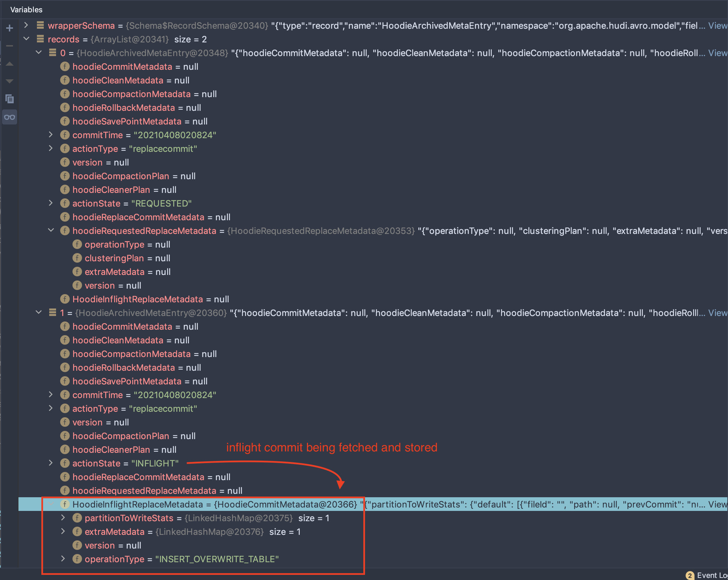Select the operationType INSERT_OVERWRITE_TABLE row
The image size is (728, 580).
[x=181, y=559]
